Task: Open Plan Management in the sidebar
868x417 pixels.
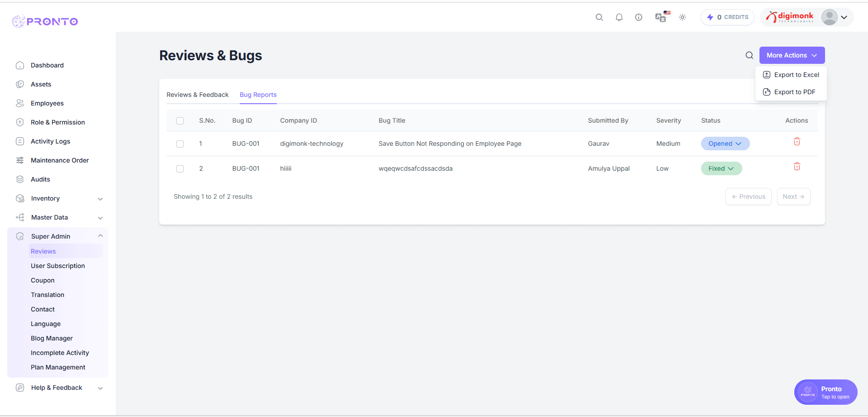Action: pos(58,367)
